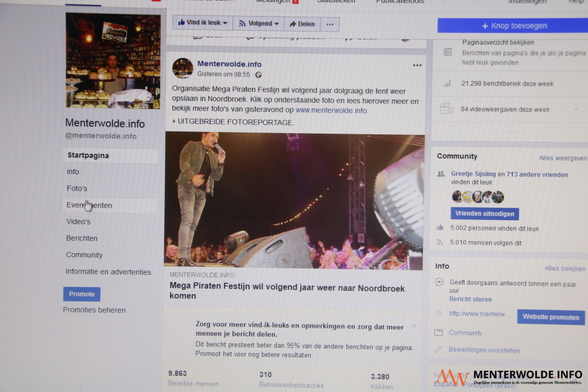Follow the www.menterwolde.info link in post
Image resolution: width=588 pixels, height=392 pixels.
coord(331,111)
